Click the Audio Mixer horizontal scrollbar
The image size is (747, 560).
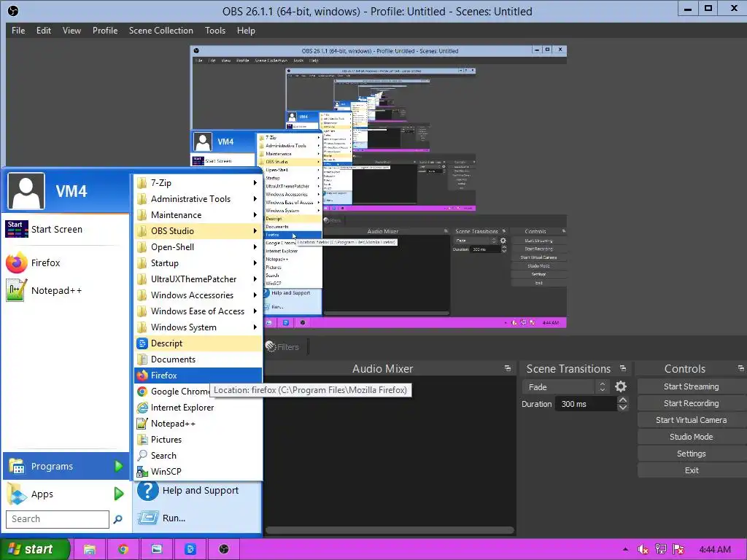(390, 530)
